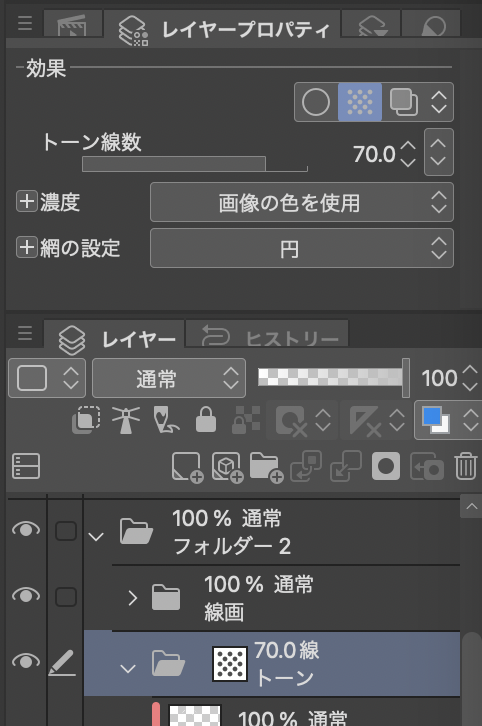Viewport: 482px width, 726px height.
Task: Click the layer color effect icon
Action: 404,102
